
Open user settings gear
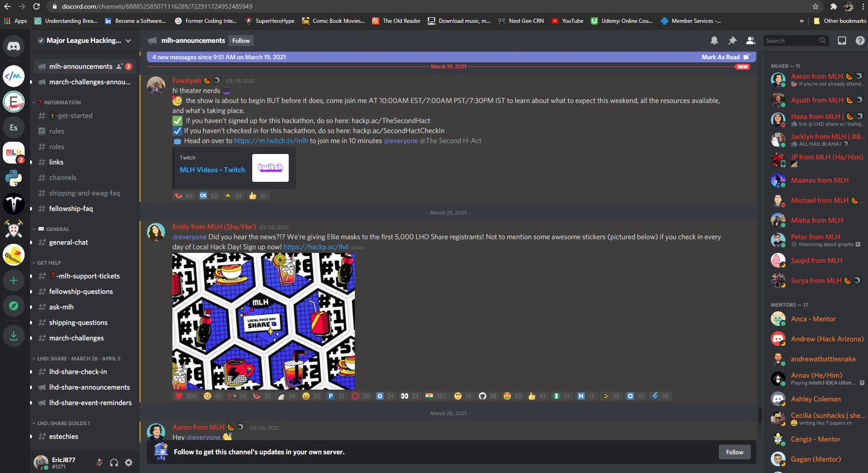(x=129, y=463)
